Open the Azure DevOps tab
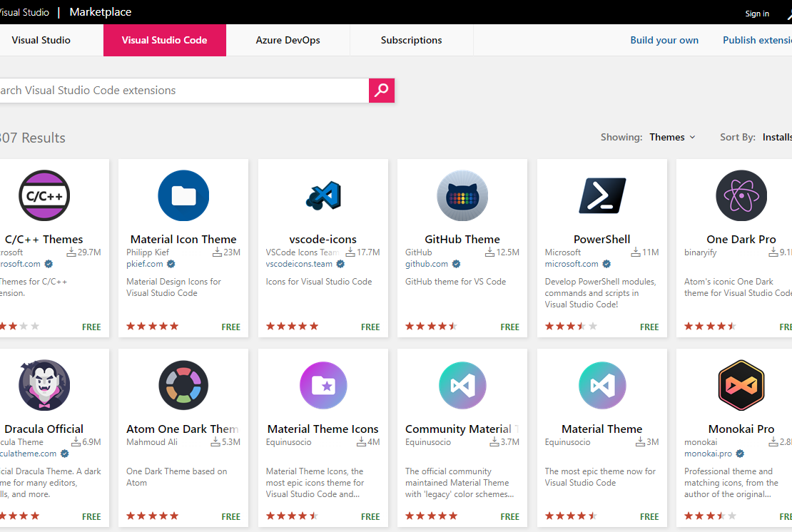Image resolution: width=792 pixels, height=532 pixels. [288, 41]
